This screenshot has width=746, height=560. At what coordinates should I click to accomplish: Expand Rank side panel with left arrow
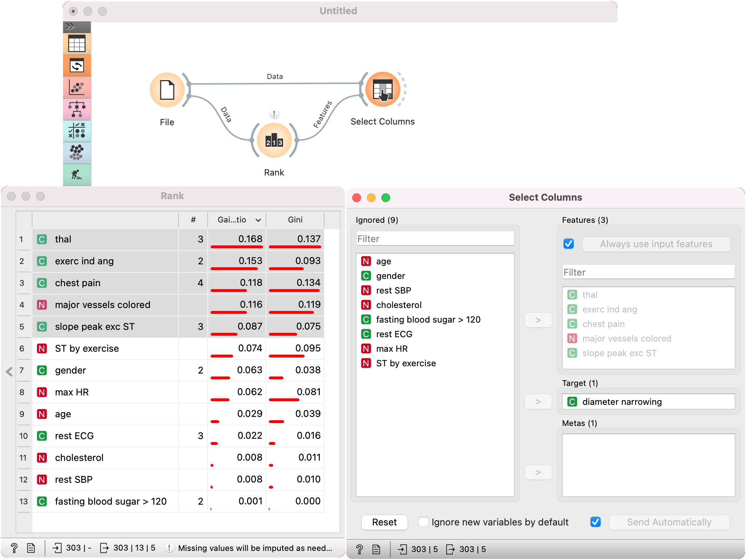point(9,371)
